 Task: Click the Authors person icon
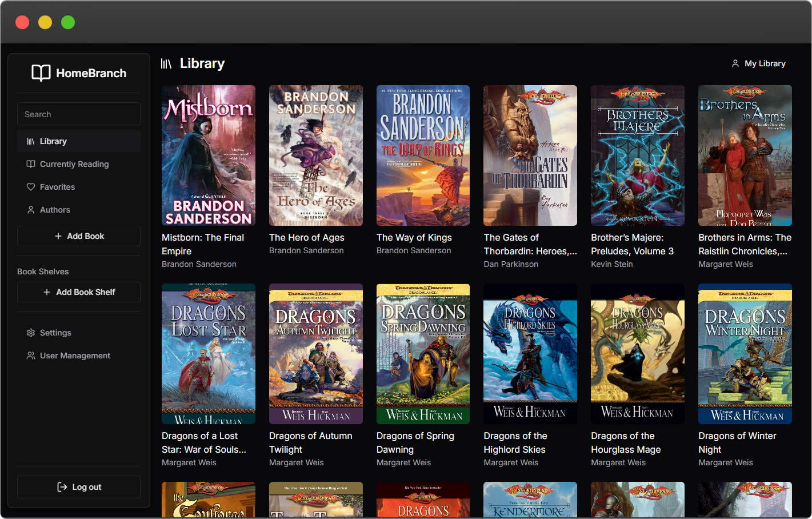click(30, 210)
